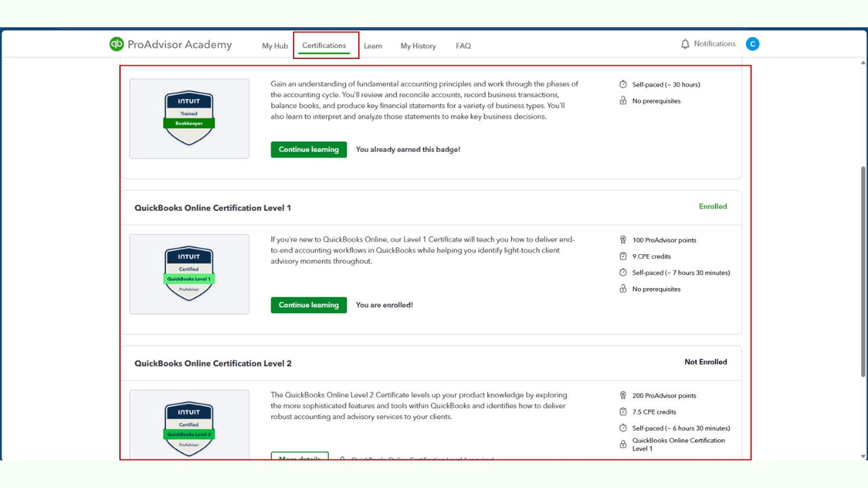Image resolution: width=868 pixels, height=488 pixels.
Task: Open the Notifications bell icon
Action: click(685, 44)
